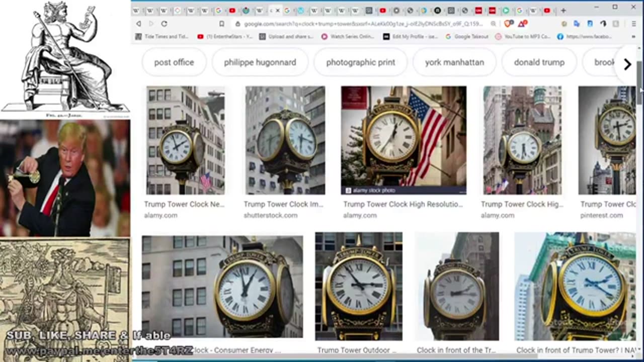Click the title Trump Tower Clock Ne...

(184, 204)
